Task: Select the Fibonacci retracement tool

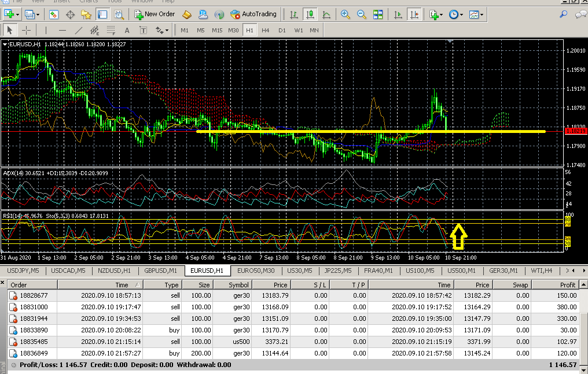Action: pos(111,30)
